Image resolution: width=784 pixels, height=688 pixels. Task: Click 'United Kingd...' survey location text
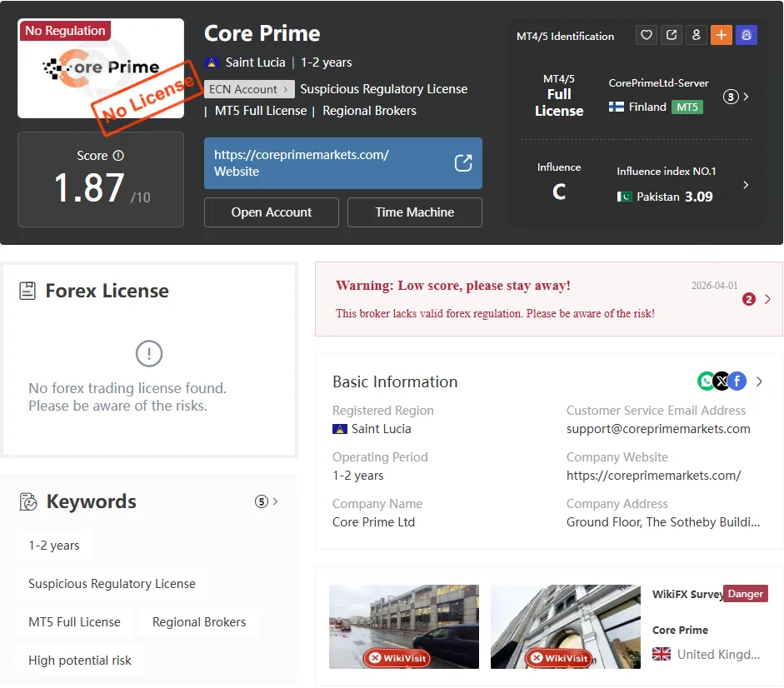tap(718, 654)
